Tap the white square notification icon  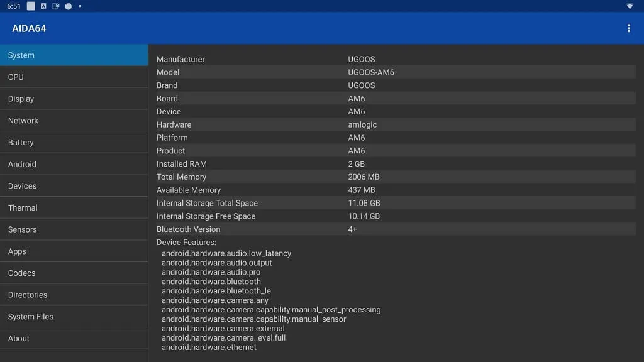[31, 6]
